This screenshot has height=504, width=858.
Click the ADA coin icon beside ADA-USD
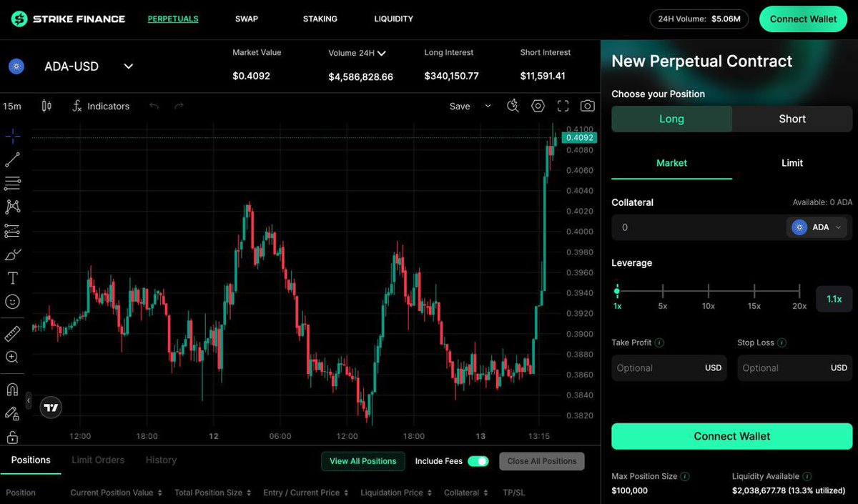coord(16,66)
